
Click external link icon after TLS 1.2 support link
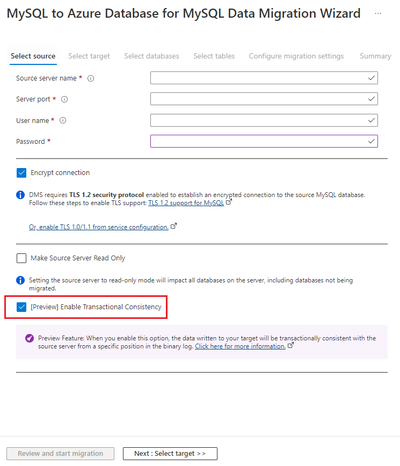[229, 202]
